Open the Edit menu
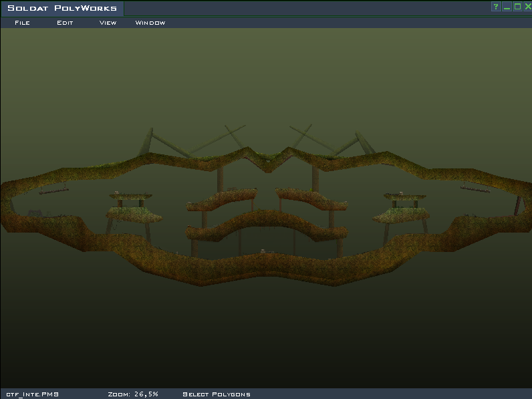 point(65,23)
